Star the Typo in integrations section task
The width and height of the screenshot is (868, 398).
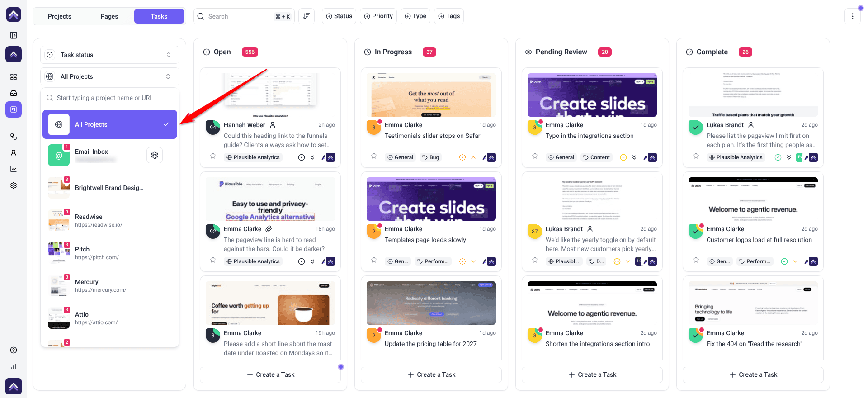pyautogui.click(x=535, y=156)
